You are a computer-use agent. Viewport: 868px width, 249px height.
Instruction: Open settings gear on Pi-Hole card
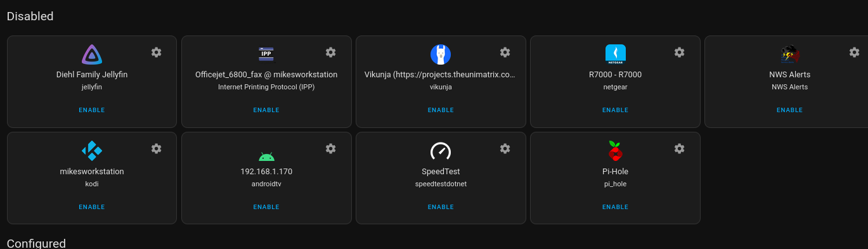pyautogui.click(x=679, y=148)
